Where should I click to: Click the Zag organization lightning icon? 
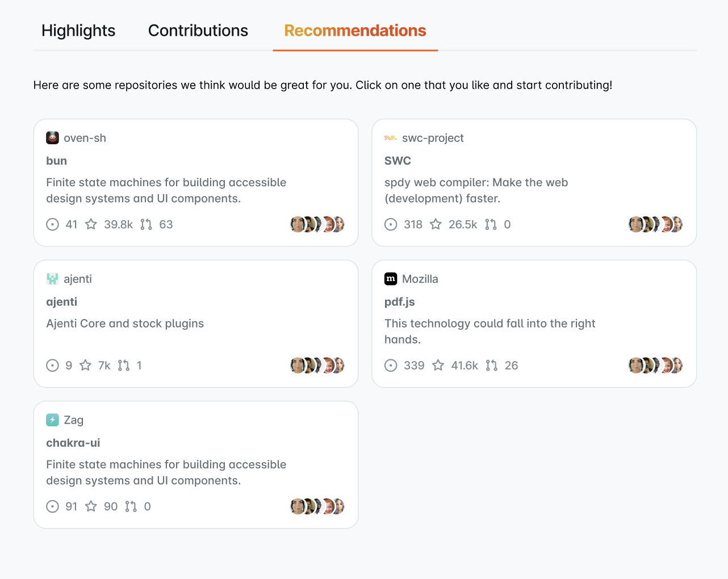52,419
